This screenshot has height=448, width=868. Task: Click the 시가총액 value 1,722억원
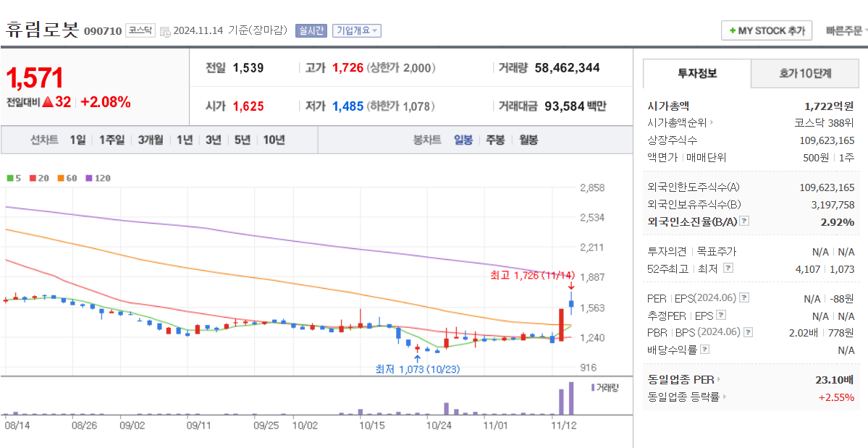tap(829, 106)
